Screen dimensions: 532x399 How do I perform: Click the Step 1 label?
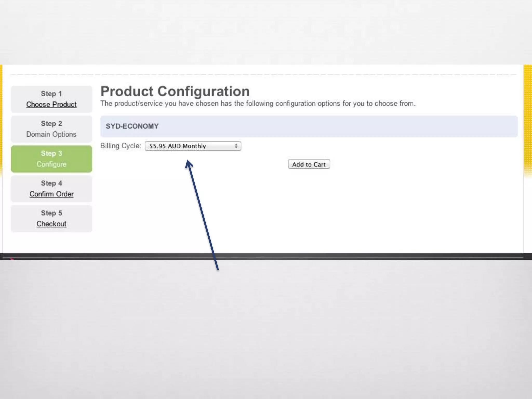coord(51,94)
